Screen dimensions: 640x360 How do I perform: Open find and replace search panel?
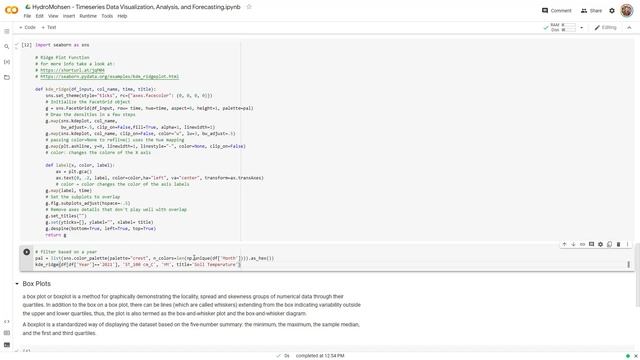[x=7, y=47]
